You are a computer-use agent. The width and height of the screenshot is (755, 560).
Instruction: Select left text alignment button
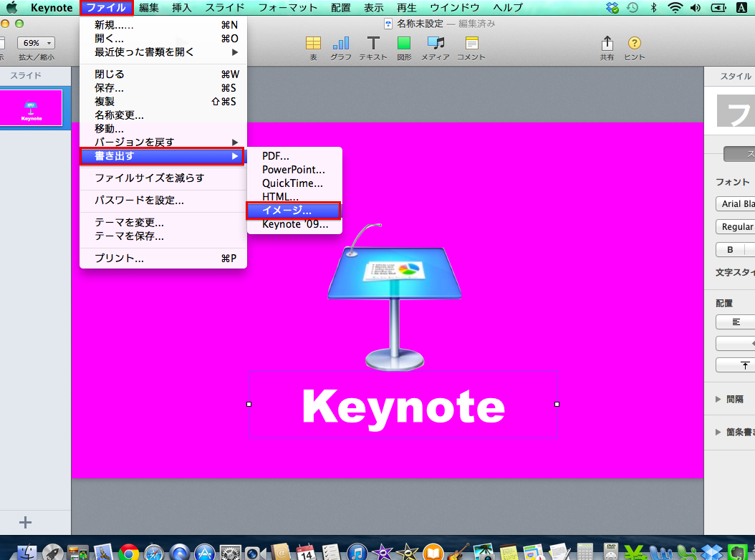pyautogui.click(x=735, y=322)
